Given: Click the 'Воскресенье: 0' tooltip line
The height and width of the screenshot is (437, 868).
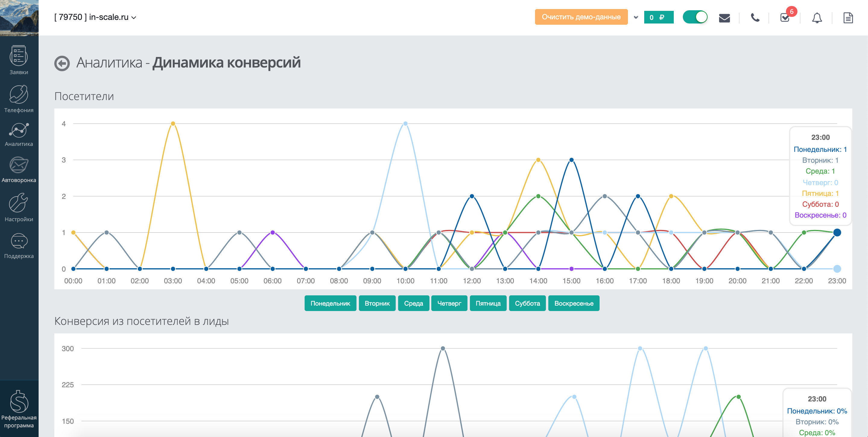Looking at the screenshot, I should click(x=820, y=215).
